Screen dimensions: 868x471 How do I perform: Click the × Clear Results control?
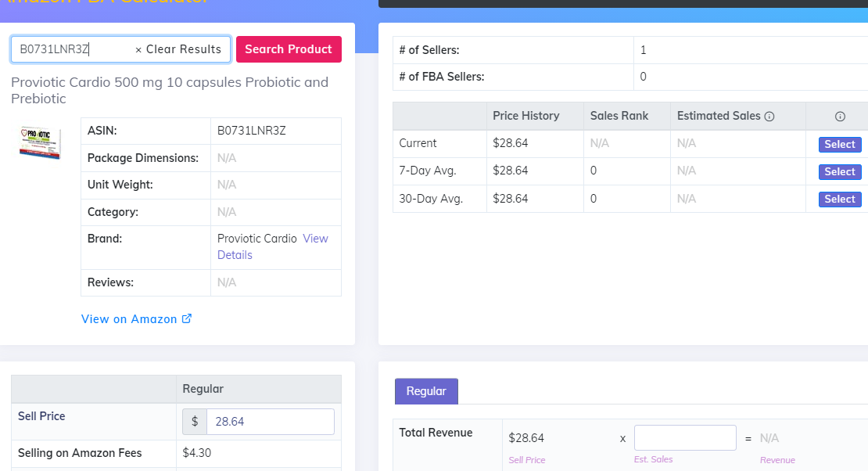178,49
